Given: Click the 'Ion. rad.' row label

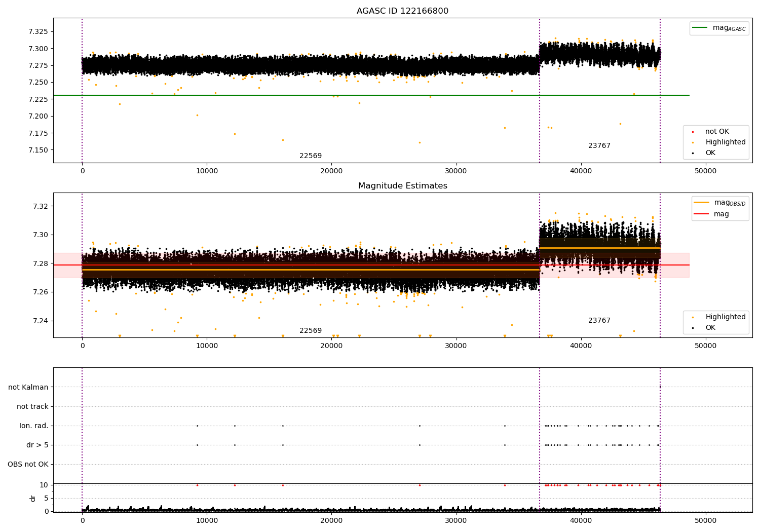Looking at the screenshot, I should pos(34,426).
